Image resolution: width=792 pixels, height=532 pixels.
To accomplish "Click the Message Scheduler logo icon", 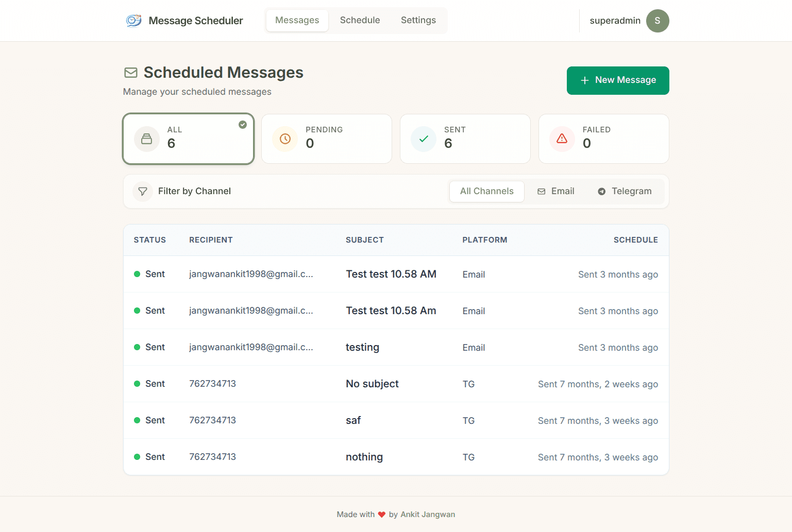I will pyautogui.click(x=134, y=21).
